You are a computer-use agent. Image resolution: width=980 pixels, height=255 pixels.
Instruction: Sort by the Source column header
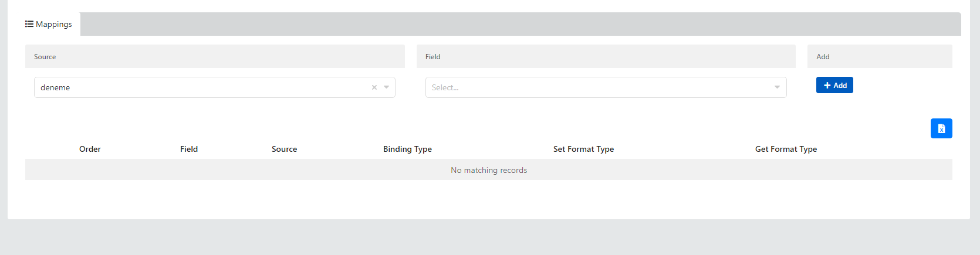pyautogui.click(x=284, y=149)
